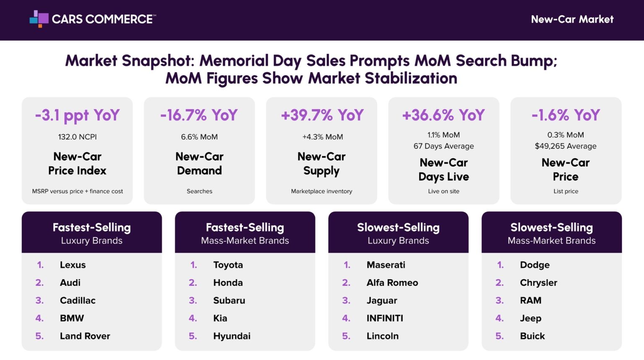Select Dodge in slowest-selling mass-market list

535,265
